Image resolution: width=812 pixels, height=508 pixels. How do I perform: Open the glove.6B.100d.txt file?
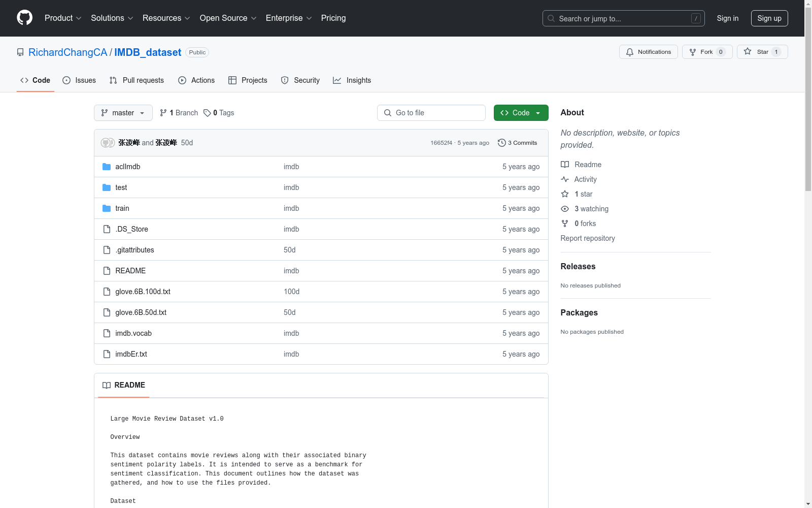click(x=143, y=292)
